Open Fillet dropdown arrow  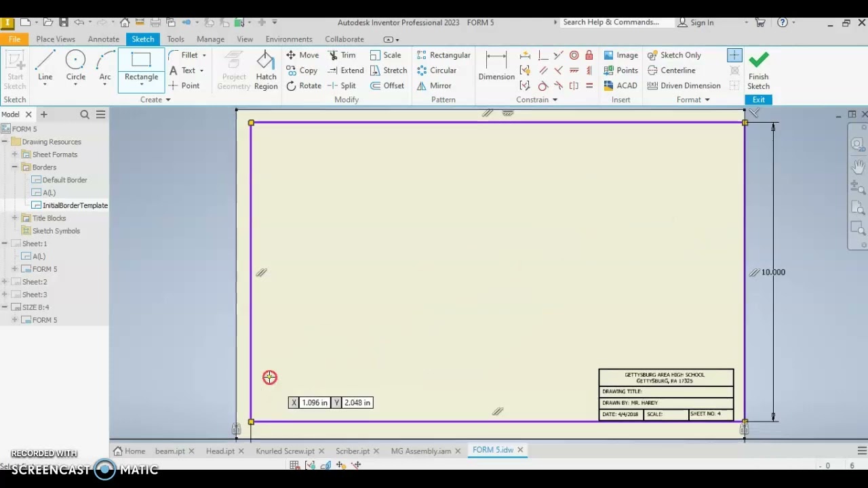tap(203, 56)
